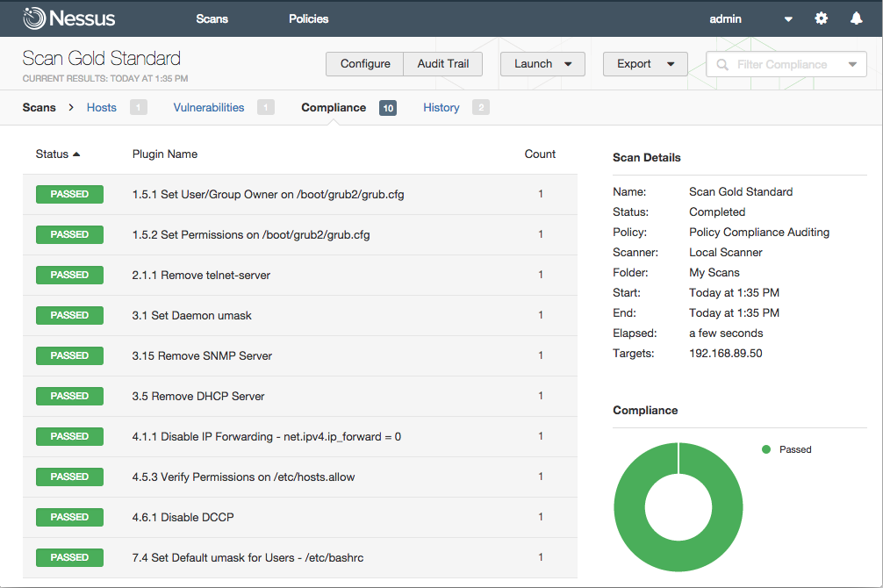Open row 1.5.2 Set Permissions on grub.cfg

coord(300,235)
